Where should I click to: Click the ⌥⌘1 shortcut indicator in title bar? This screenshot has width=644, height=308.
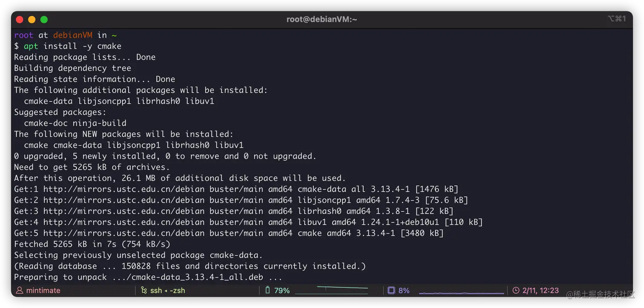(x=616, y=19)
